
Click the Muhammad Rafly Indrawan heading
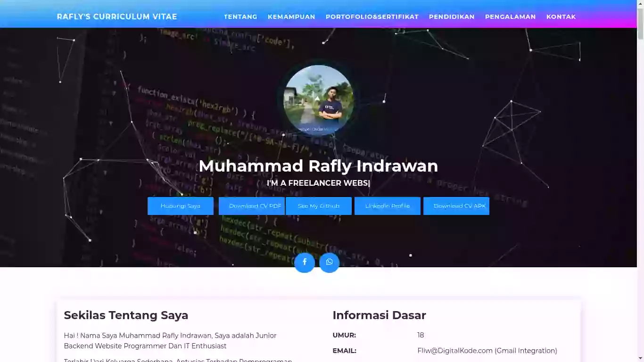[x=318, y=166]
